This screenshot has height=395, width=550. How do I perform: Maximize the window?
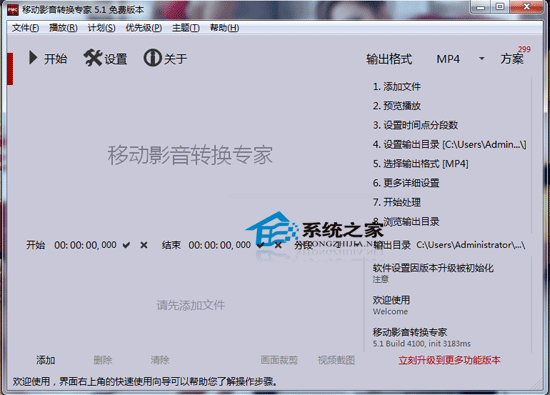point(501,7)
